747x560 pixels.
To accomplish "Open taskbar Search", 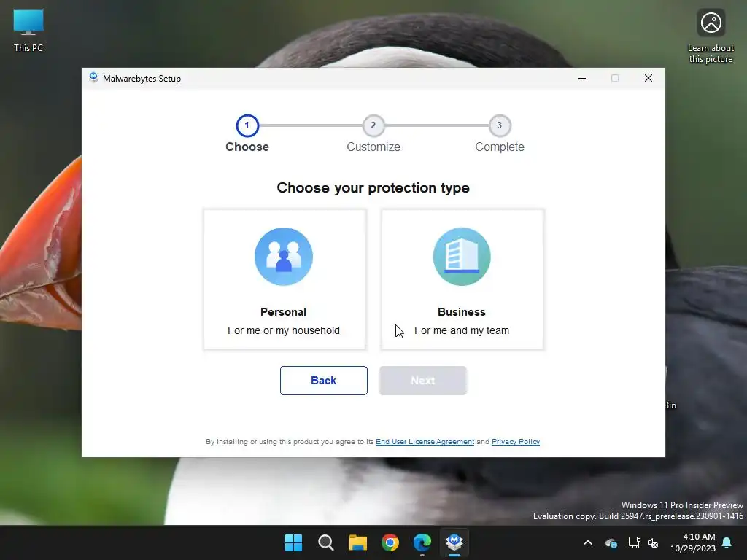I will [x=326, y=542].
